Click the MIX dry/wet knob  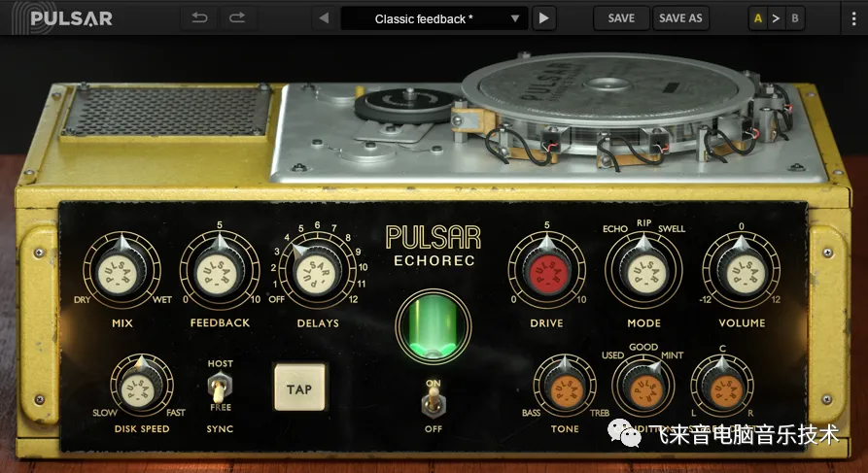coord(122,271)
